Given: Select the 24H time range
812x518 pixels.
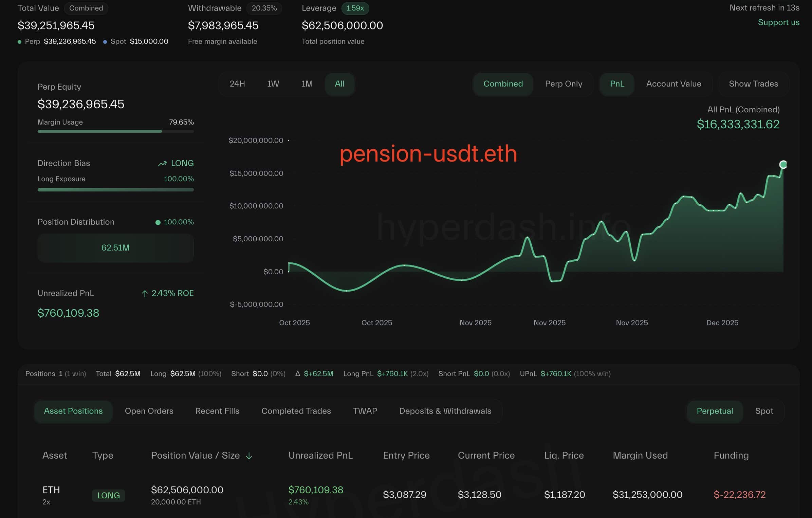Looking at the screenshot, I should coord(237,84).
